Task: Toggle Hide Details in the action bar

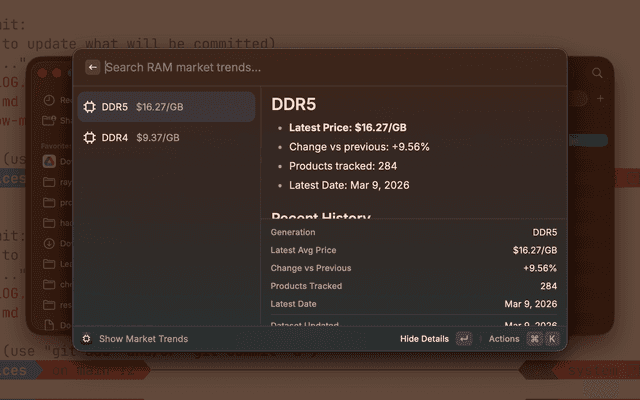Action: click(x=424, y=339)
